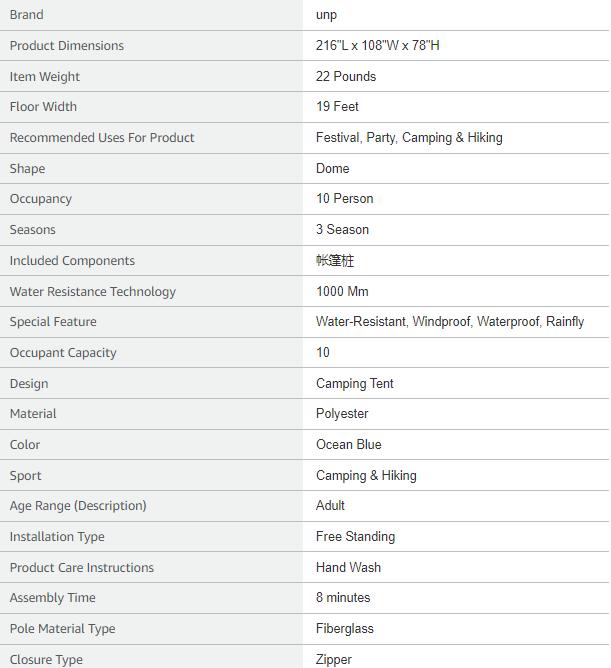Select the Special Feature row value
The width and height of the screenshot is (611, 668).
click(x=450, y=322)
